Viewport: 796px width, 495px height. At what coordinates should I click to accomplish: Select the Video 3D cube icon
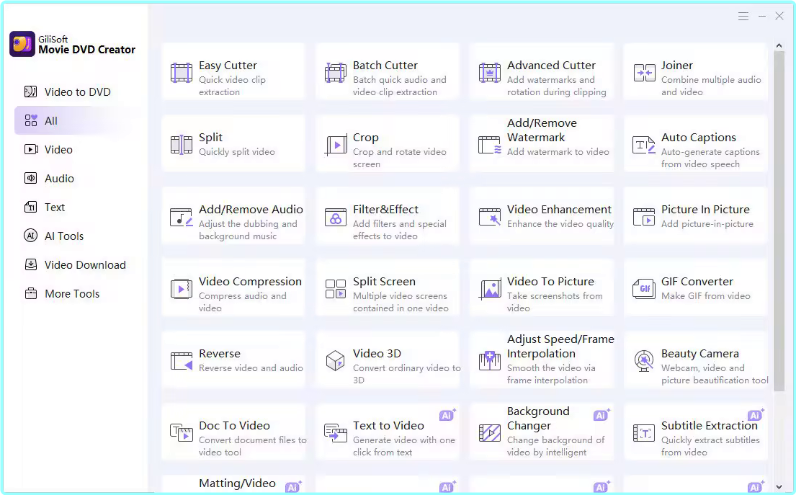(x=335, y=361)
